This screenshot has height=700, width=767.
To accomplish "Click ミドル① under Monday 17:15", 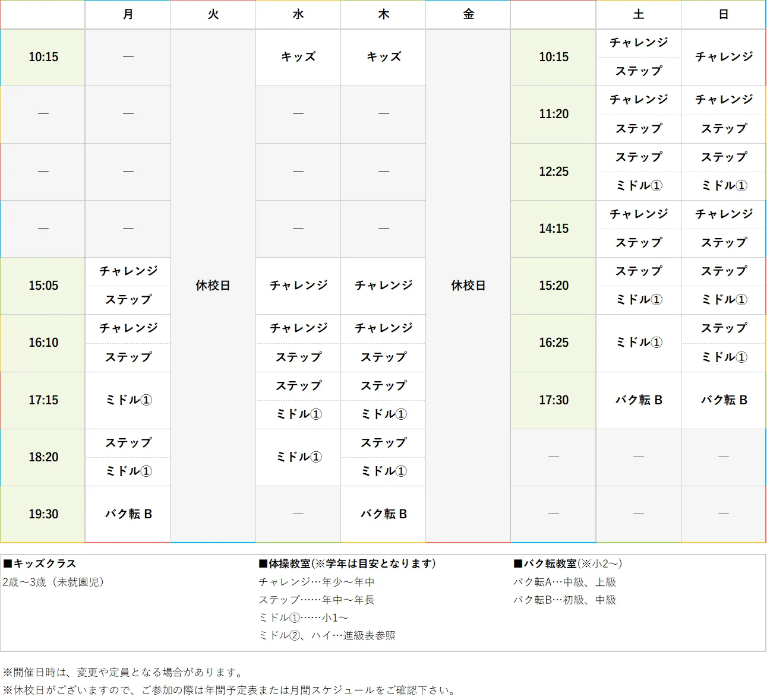I will 128,400.
